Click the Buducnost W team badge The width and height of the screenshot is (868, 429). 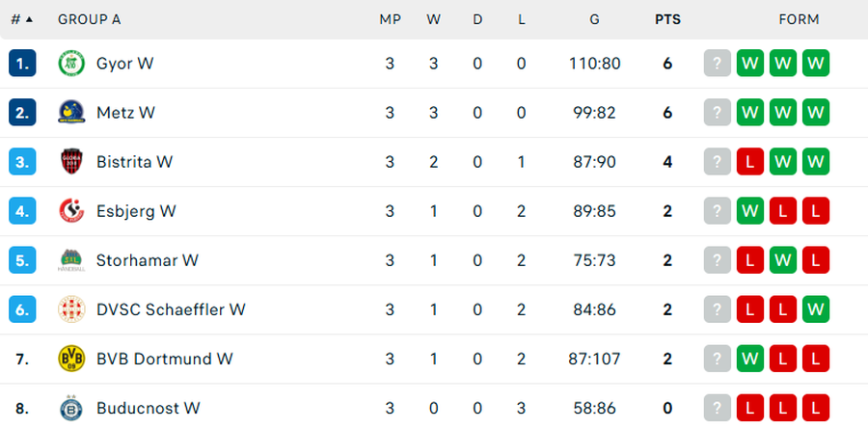71,408
